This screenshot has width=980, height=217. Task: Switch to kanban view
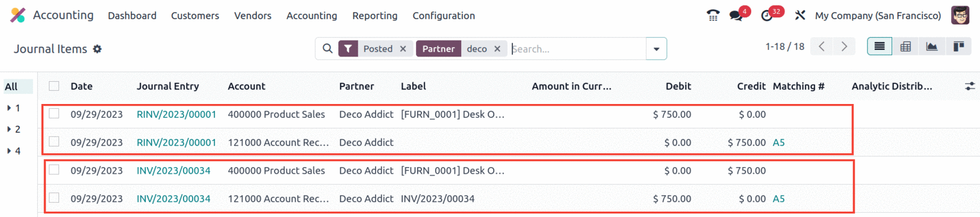pos(958,47)
